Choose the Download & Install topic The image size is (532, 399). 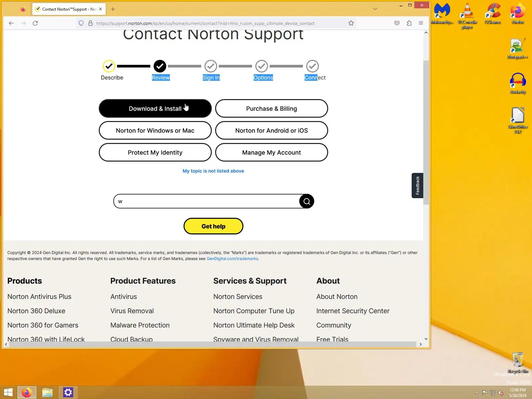pyautogui.click(x=155, y=108)
